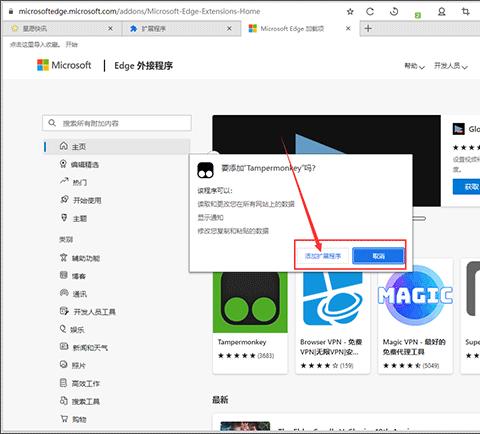Click the page refresh icon

(370, 12)
